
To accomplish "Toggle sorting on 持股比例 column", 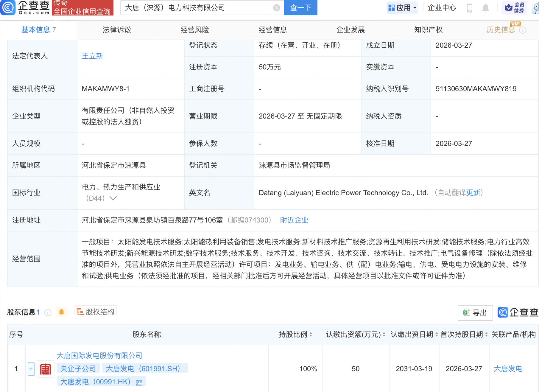I will (x=311, y=334).
